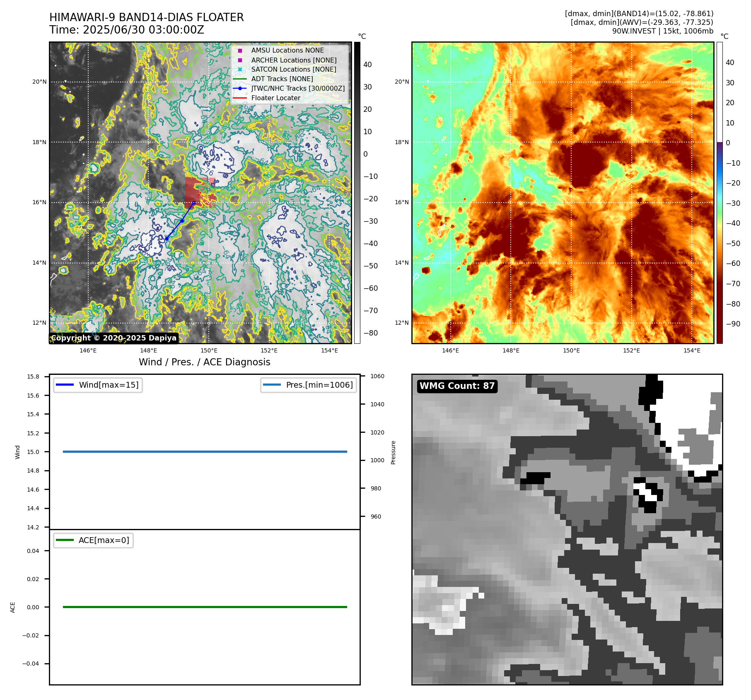Click the −80 tick on the grayscale colorbar
Viewport: 751px width, 700px height.
coord(370,333)
